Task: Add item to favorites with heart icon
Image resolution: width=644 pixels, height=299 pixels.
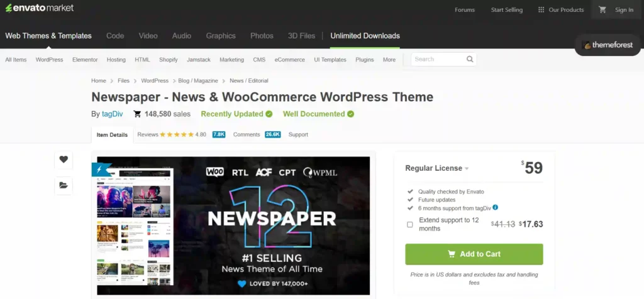Action: coord(64,160)
